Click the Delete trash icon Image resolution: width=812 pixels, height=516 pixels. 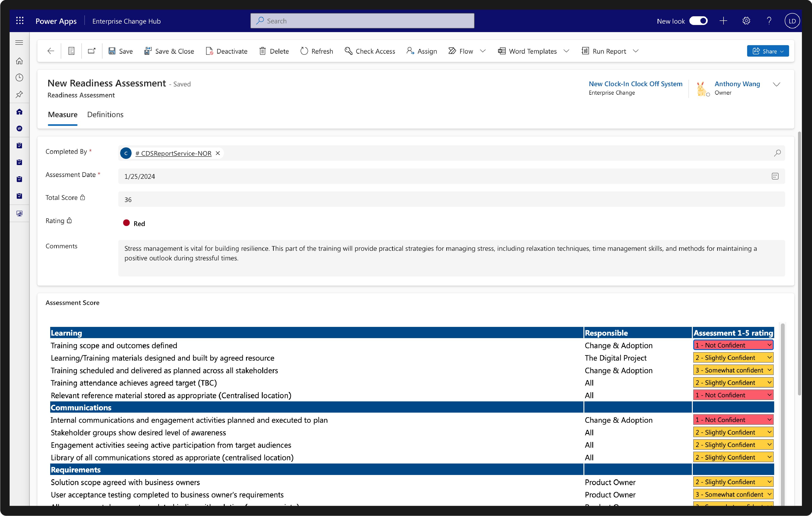click(262, 51)
